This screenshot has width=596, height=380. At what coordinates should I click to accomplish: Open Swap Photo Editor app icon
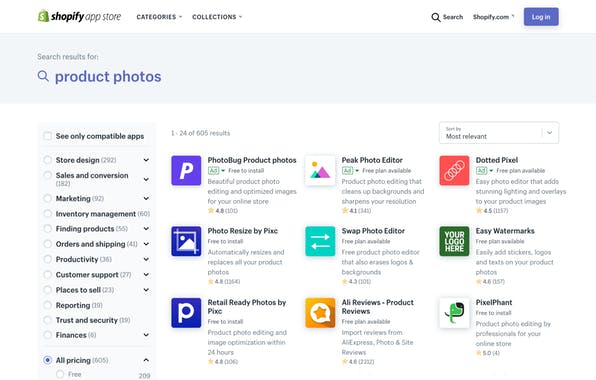click(320, 241)
